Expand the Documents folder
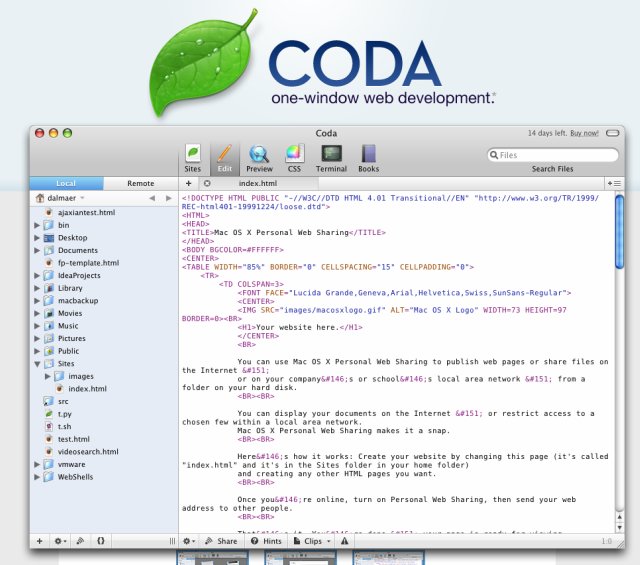 [37, 251]
